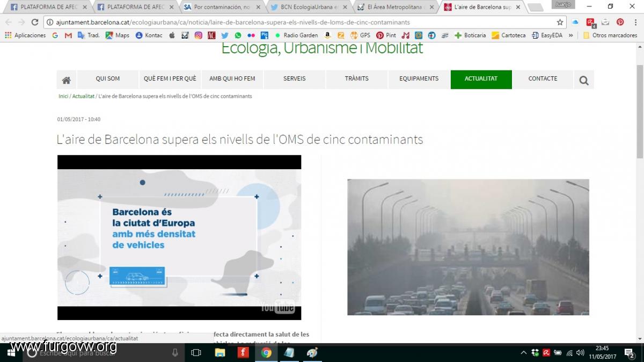Reload the page with the refresh icon

pos(35,22)
